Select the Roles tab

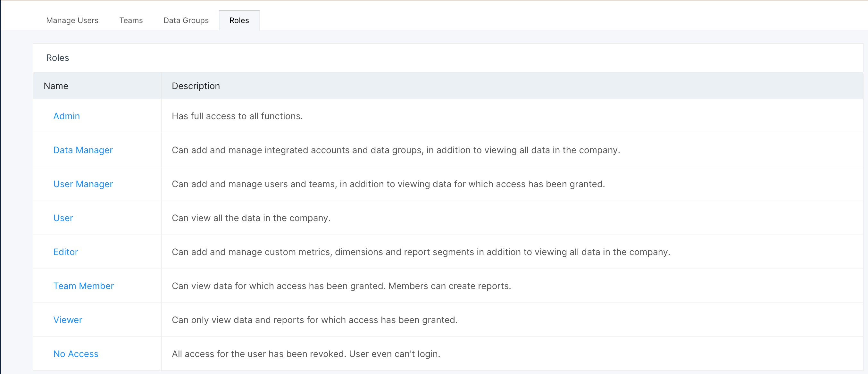click(239, 21)
